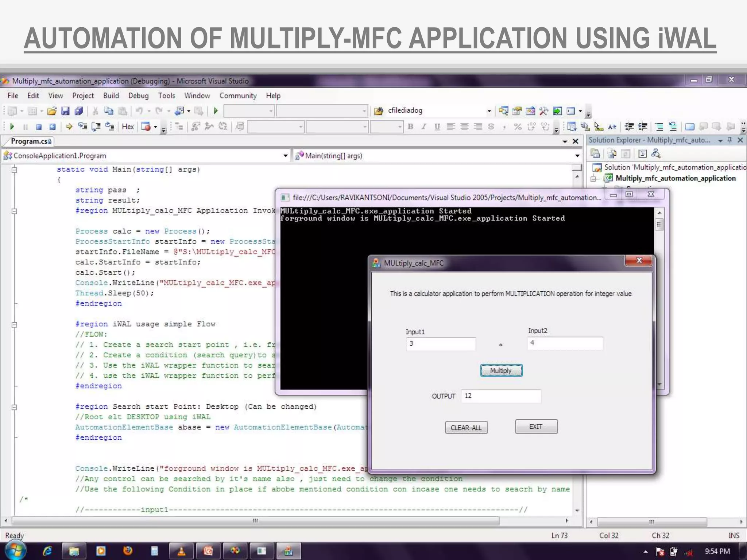Click the Copy icon in toolbar
Viewport: 747px width, 560px height.
pyautogui.click(x=109, y=111)
